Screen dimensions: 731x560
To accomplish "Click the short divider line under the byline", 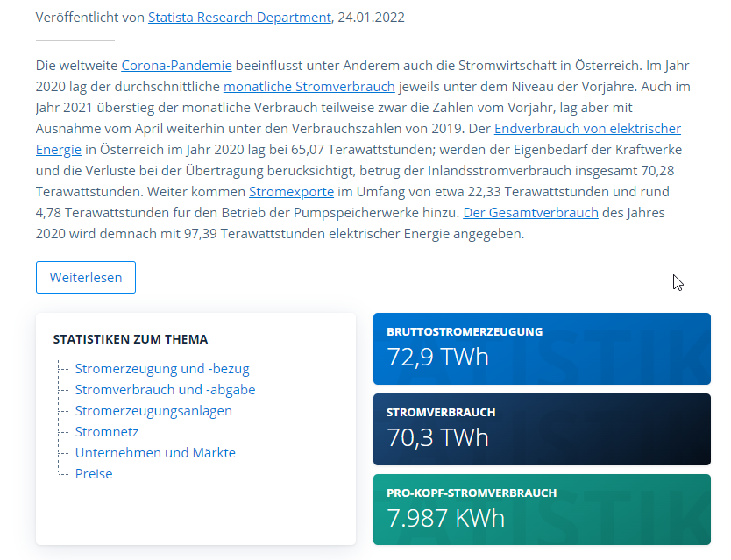I will [x=75, y=40].
